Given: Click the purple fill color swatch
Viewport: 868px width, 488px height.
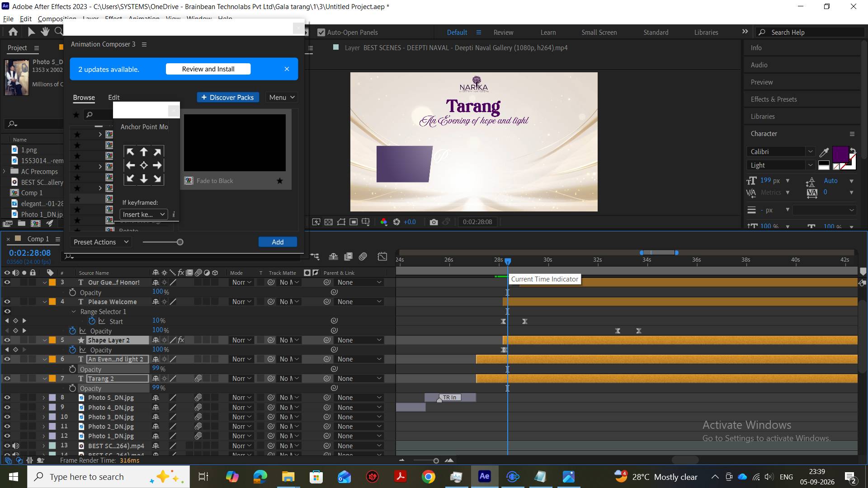Looking at the screenshot, I should pos(840,155).
